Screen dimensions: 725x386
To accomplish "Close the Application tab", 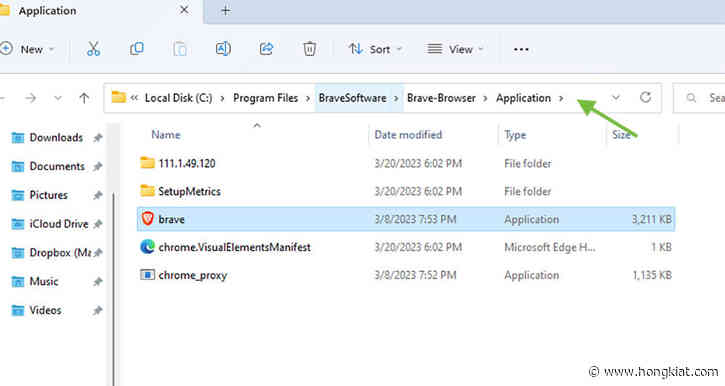I will [x=184, y=10].
